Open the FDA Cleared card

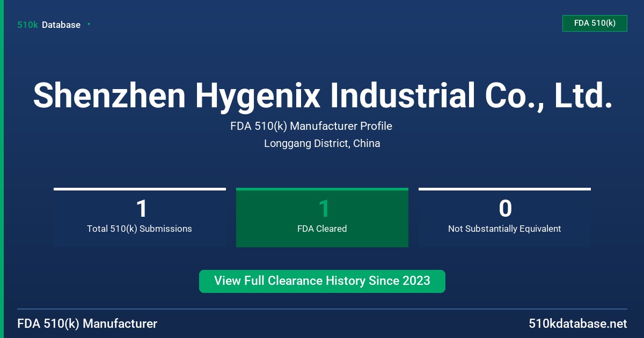322,217
